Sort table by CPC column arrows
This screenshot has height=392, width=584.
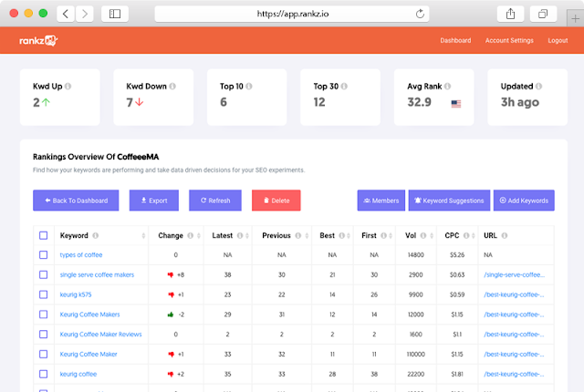[x=473, y=235]
